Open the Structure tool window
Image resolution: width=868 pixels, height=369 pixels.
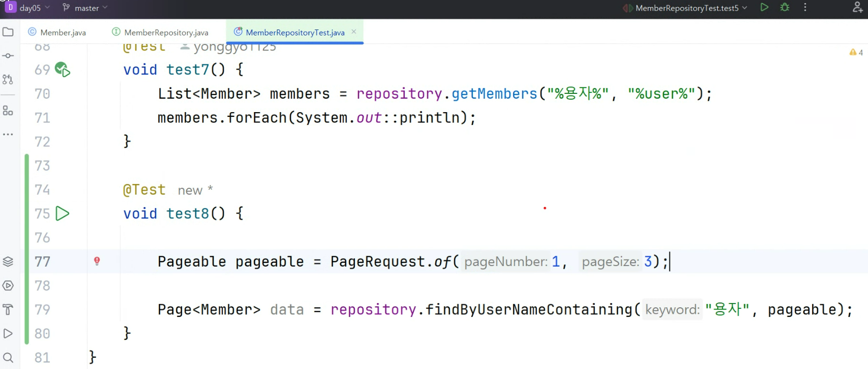click(8, 110)
